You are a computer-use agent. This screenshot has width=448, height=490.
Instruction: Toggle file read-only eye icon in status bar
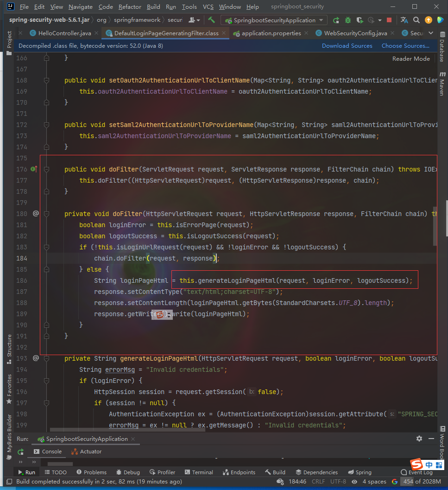354,482
